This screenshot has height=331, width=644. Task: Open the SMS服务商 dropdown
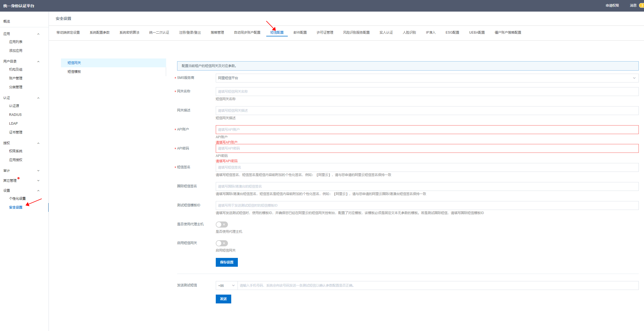pyautogui.click(x=427, y=78)
